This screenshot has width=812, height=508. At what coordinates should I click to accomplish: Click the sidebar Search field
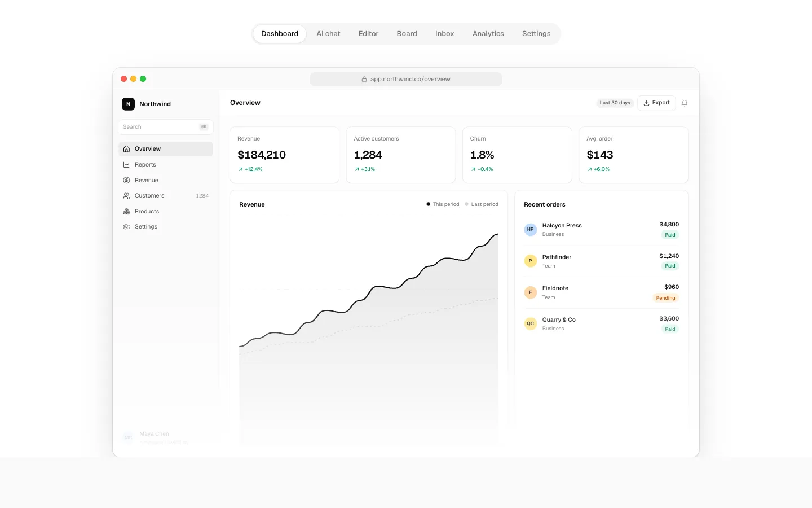pos(165,127)
